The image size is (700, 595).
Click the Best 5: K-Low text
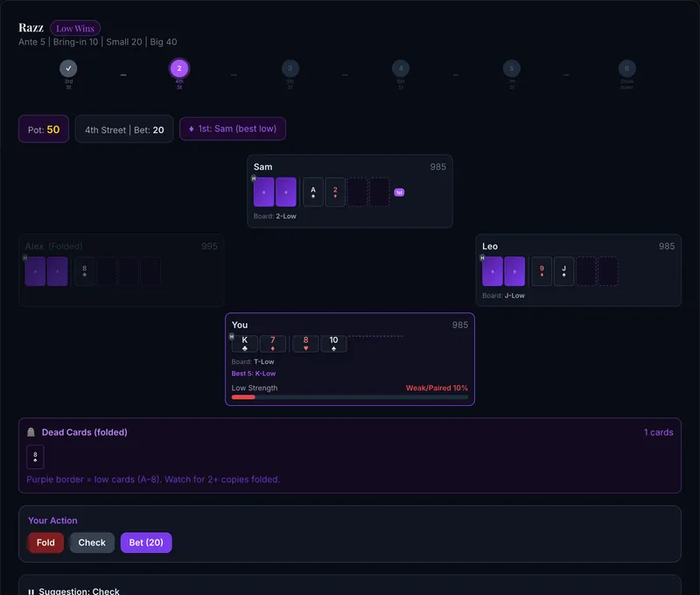pyautogui.click(x=254, y=374)
